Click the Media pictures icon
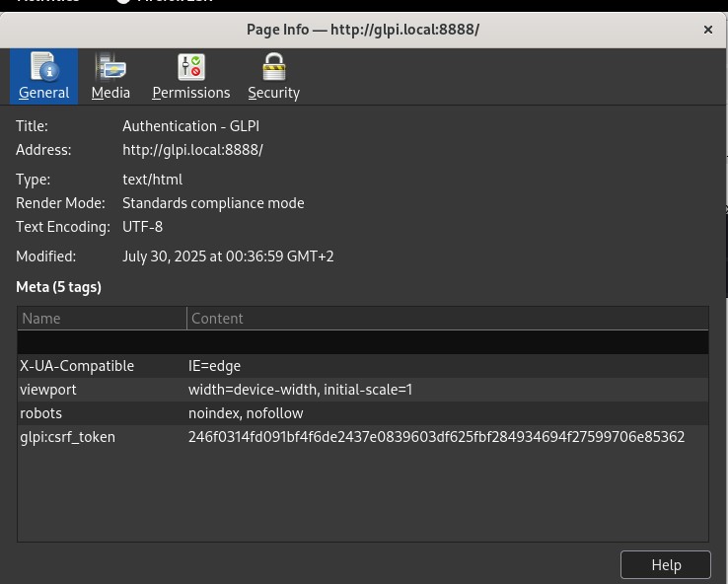This screenshot has height=584, width=728. (x=110, y=67)
